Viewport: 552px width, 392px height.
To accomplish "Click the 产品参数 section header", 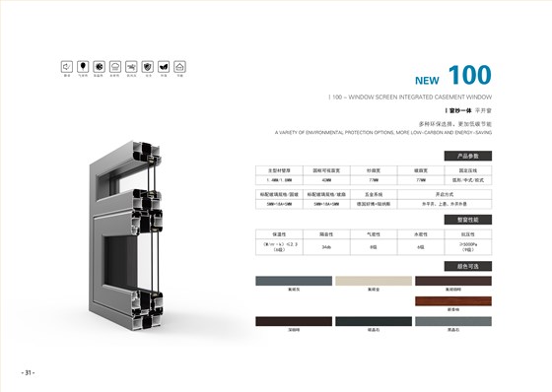I will pos(468,156).
